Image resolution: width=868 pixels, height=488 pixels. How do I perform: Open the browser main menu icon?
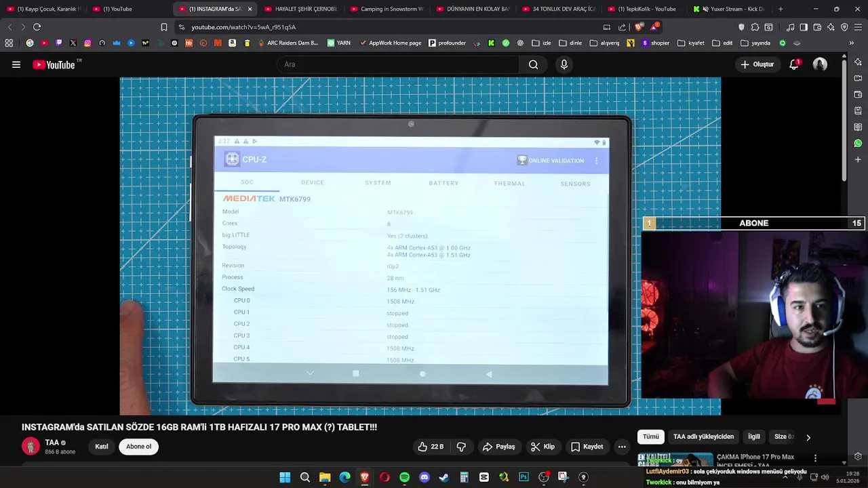pos(858,27)
